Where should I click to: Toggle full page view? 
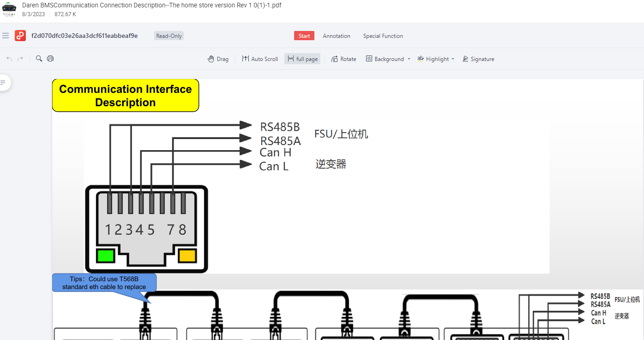(x=302, y=59)
